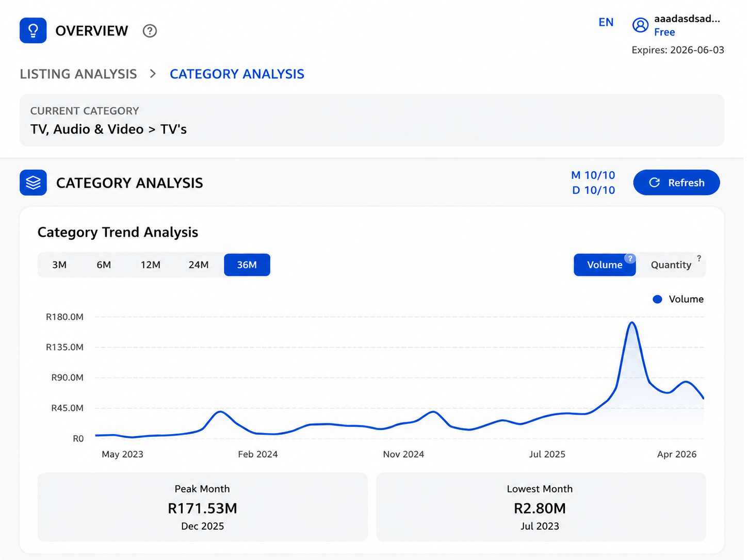Screen dimensions: 747x560
Task: Click the May 2023 axis label
Action: pos(122,454)
